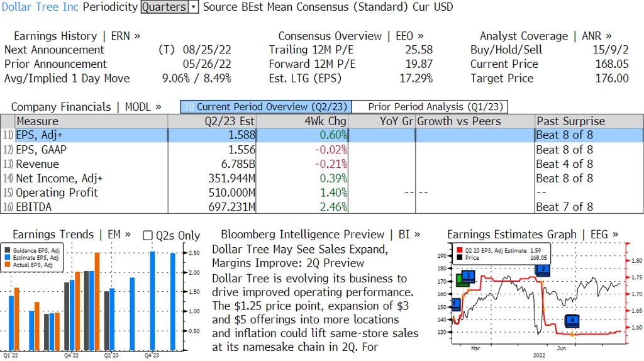Image resolution: width=644 pixels, height=361 pixels.
Task: Click the Cur USD currency field
Action: pyautogui.click(x=433, y=7)
